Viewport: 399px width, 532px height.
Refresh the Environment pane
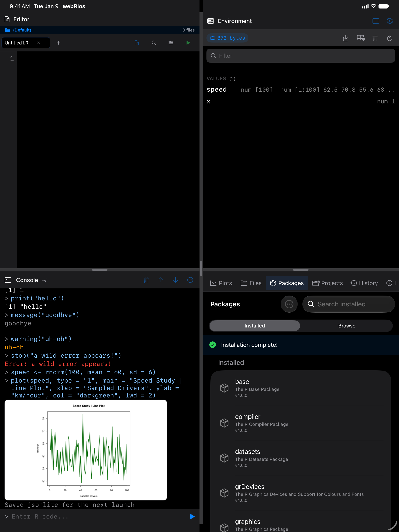(390, 38)
